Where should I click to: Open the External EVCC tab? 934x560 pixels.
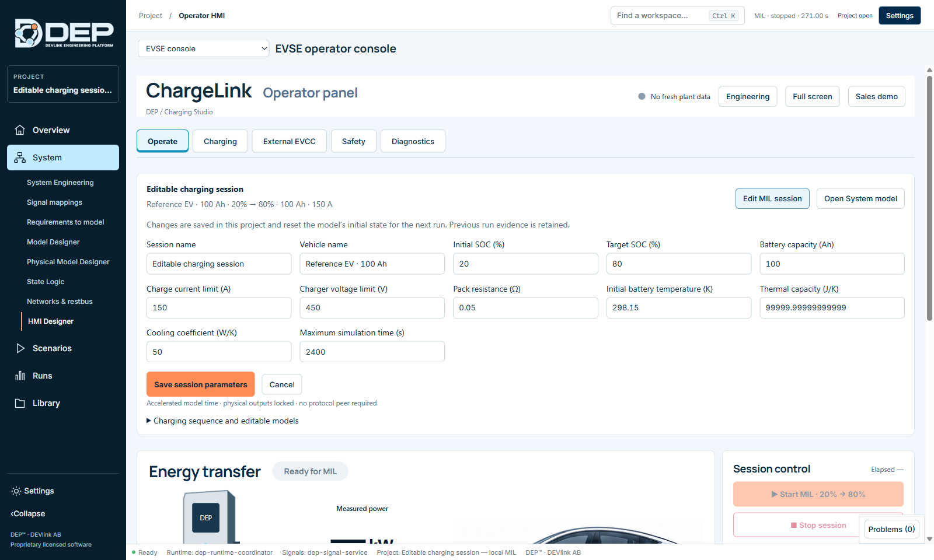(289, 141)
